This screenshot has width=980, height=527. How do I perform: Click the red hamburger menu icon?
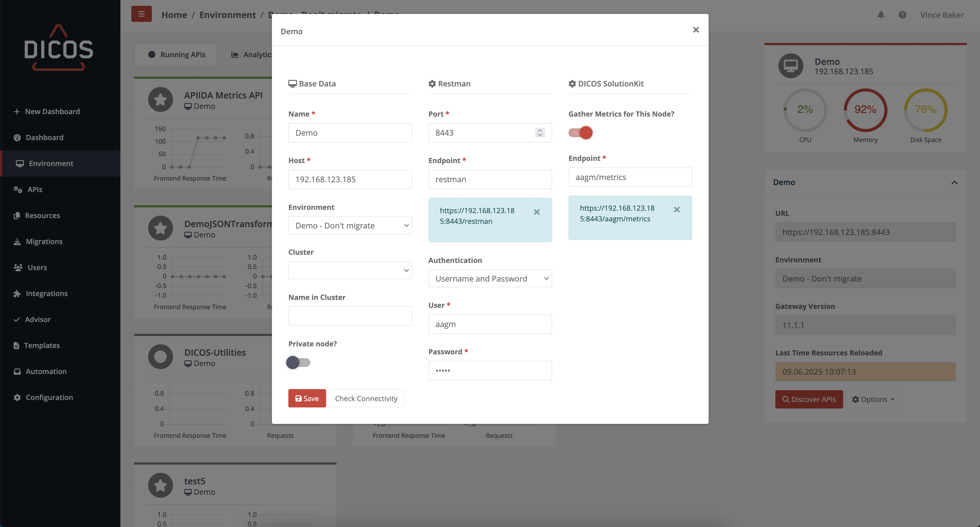tap(141, 14)
